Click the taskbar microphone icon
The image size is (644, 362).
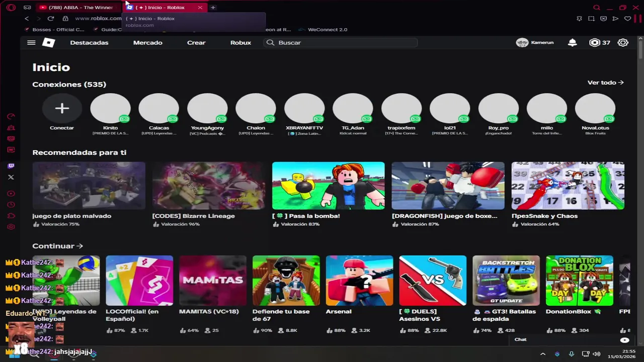(571, 354)
